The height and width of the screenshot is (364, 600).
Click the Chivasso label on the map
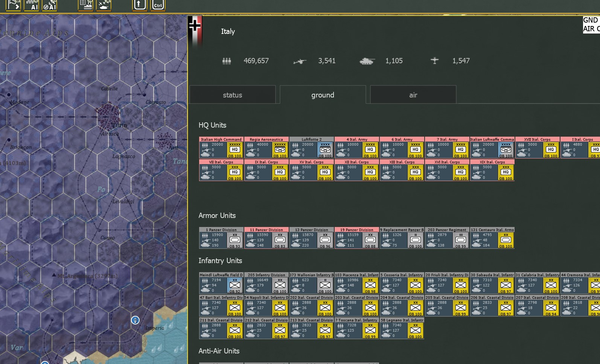[156, 102]
